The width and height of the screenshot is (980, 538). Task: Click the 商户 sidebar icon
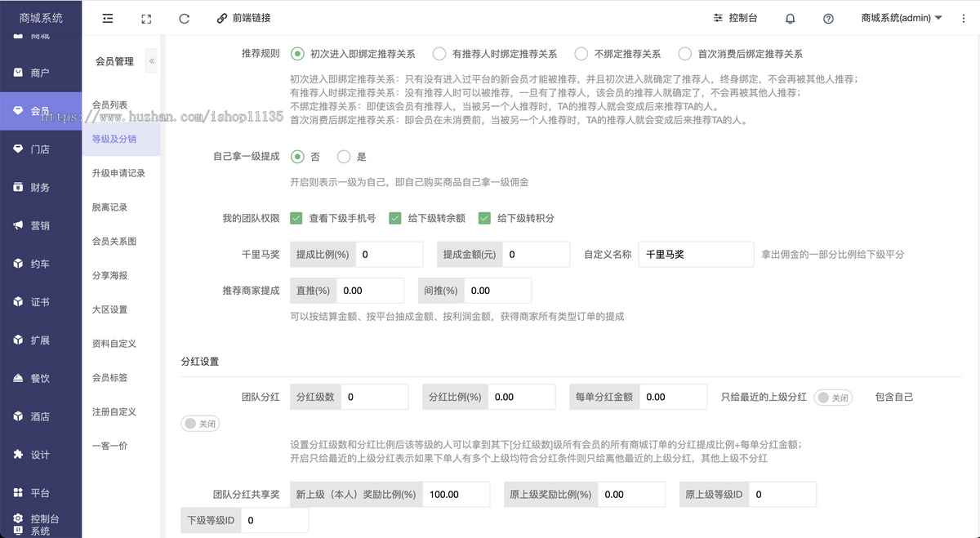pos(19,73)
